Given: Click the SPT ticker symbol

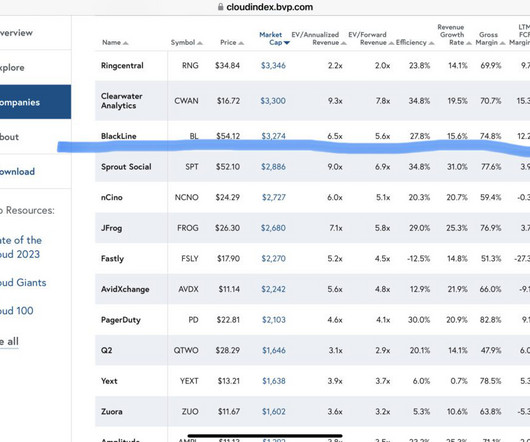Looking at the screenshot, I should tap(192, 167).
